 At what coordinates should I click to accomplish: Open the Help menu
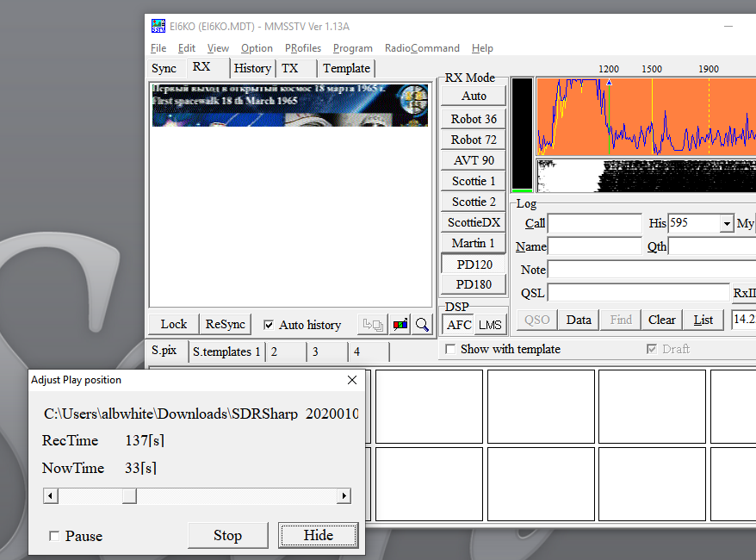pyautogui.click(x=482, y=48)
